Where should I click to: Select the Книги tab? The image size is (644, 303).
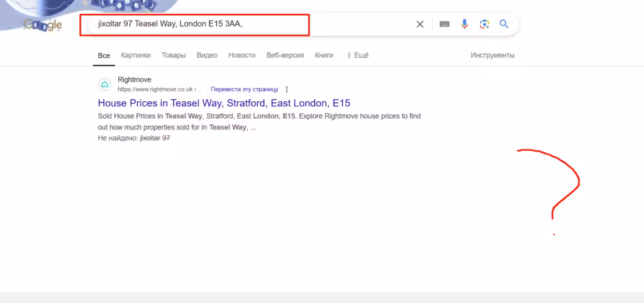[324, 55]
